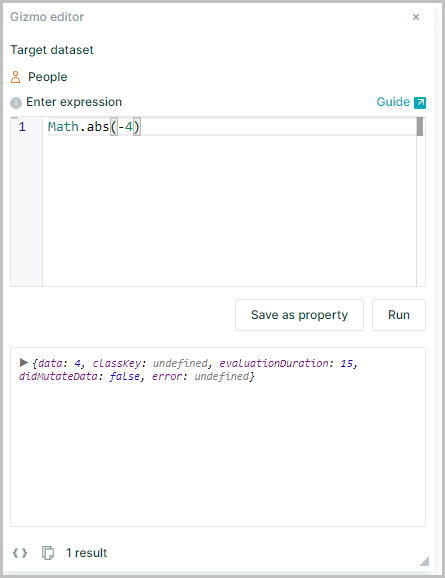
Task: Click the highlighted opening parenthesis in code
Action: [x=114, y=127]
